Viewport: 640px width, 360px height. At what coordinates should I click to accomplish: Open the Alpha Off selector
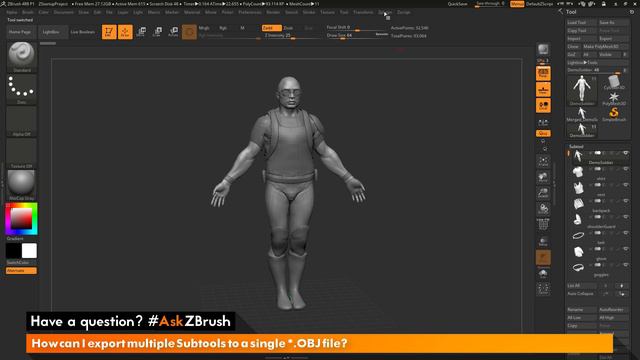(22, 121)
